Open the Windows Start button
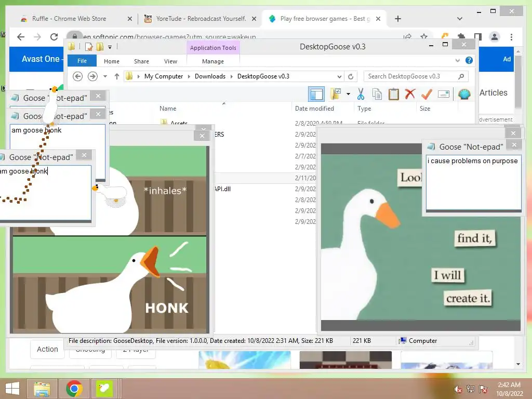Image resolution: width=532 pixels, height=399 pixels. coord(12,389)
